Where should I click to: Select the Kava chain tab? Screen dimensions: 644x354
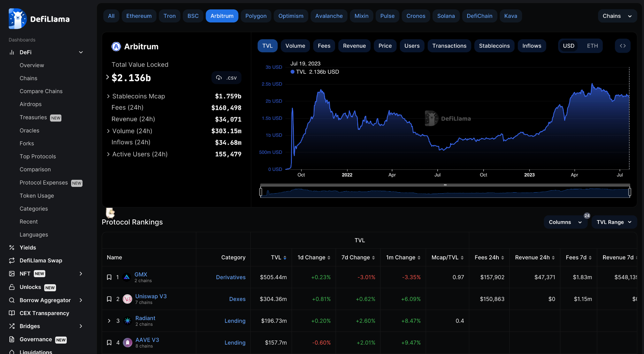(x=511, y=16)
